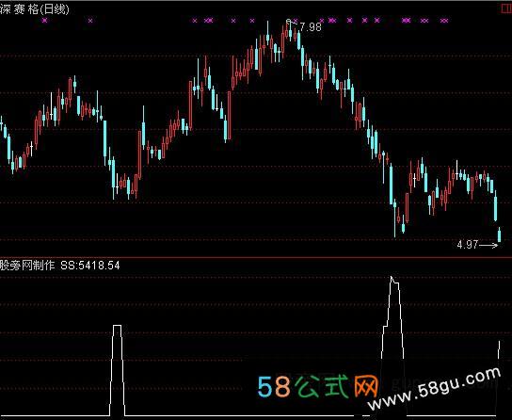The image size is (512, 420).
Task: Click the SS:5418.54 indicator value
Action: pyautogui.click(x=90, y=266)
